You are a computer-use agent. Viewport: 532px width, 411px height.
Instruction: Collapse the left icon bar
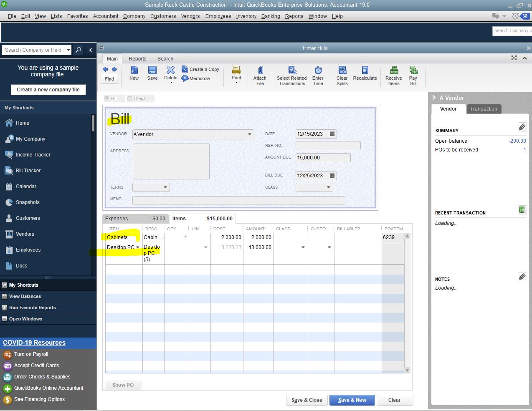coord(91,50)
